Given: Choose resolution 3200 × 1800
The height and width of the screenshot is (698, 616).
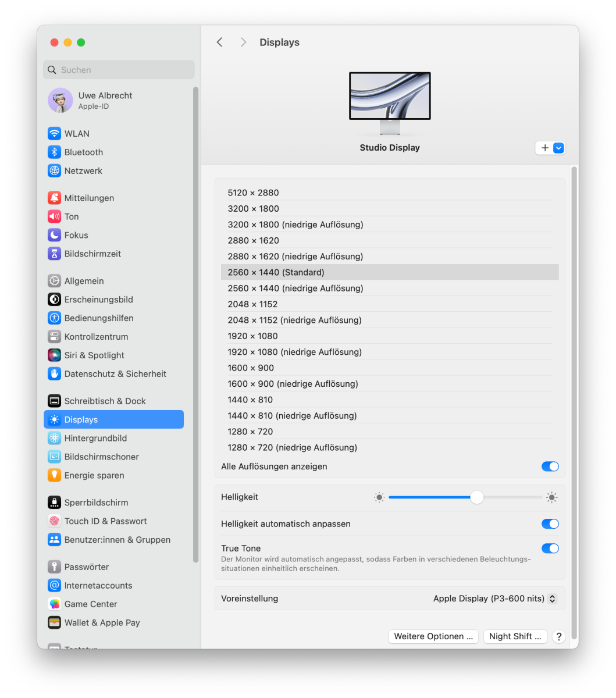Looking at the screenshot, I should (x=390, y=209).
